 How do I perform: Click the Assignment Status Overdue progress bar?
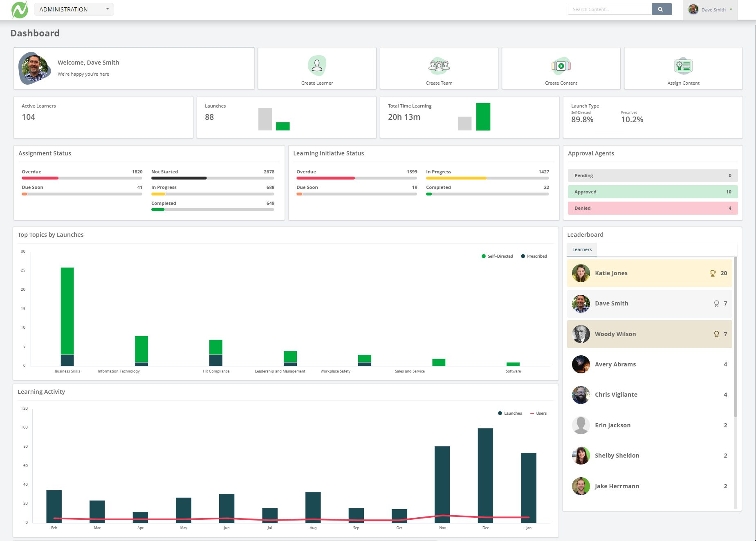click(x=82, y=178)
